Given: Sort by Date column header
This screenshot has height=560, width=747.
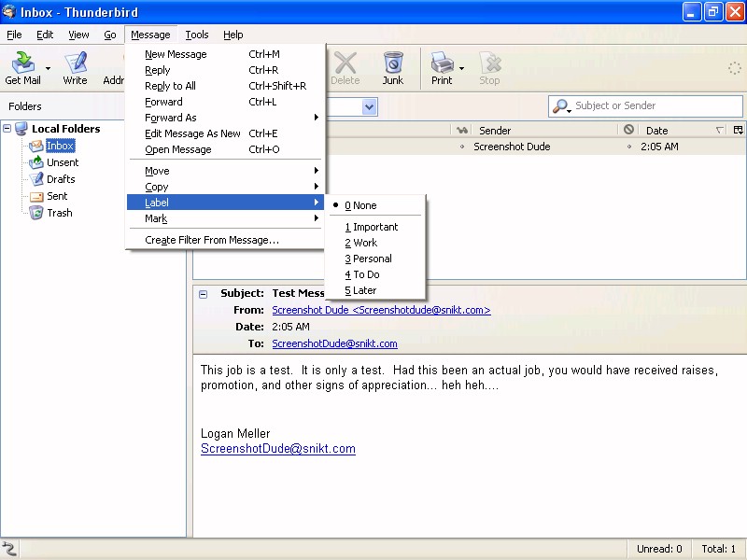Looking at the screenshot, I should (684, 130).
